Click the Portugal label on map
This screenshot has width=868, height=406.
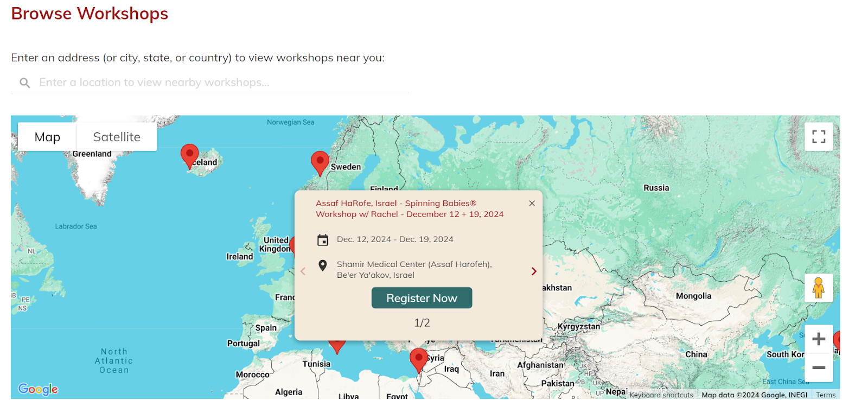coord(244,344)
